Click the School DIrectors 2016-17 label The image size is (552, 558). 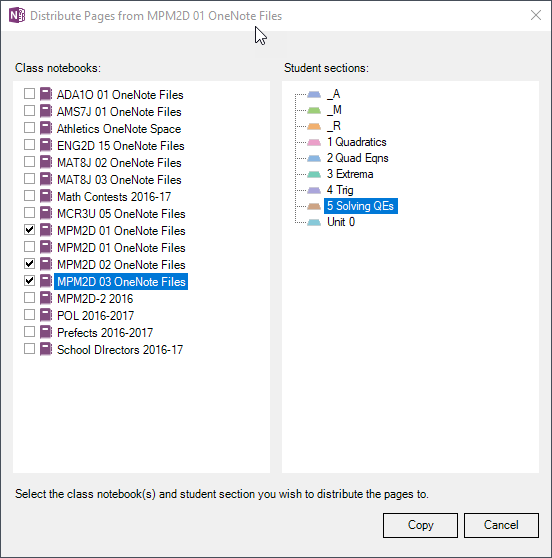pos(120,350)
